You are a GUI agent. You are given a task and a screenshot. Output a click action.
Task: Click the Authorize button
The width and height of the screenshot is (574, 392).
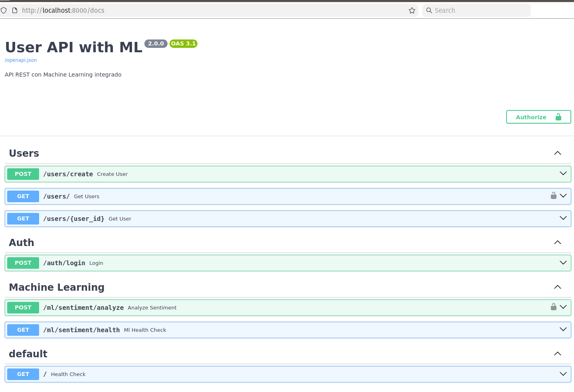click(538, 117)
